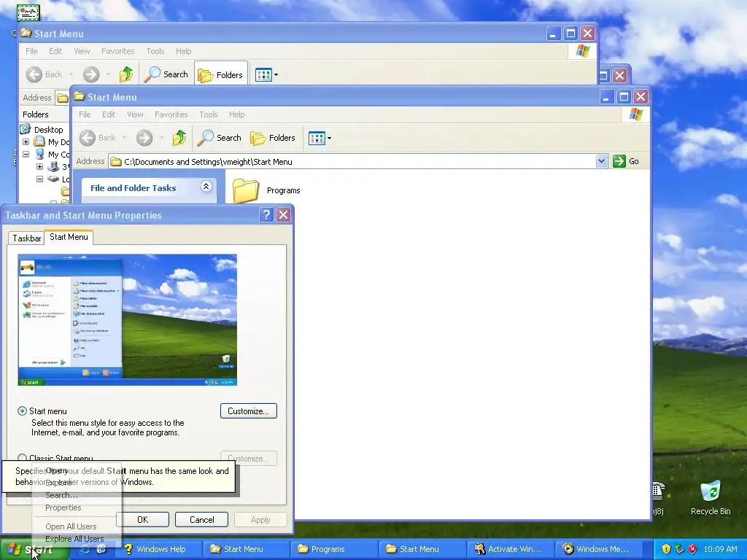Switch to Programs taskbar button

pyautogui.click(x=334, y=549)
